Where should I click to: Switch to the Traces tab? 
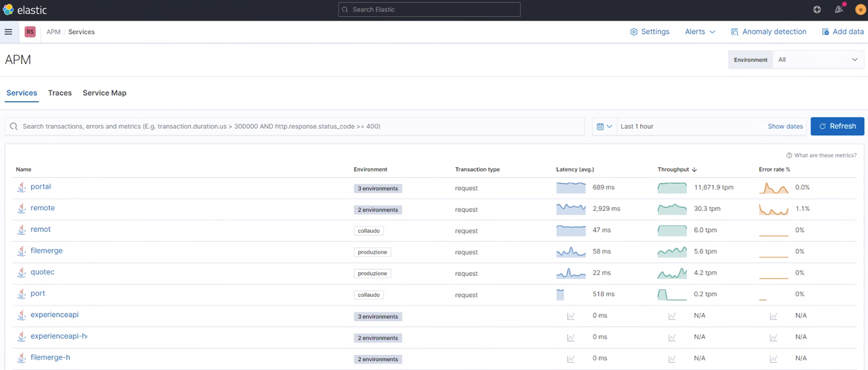60,93
